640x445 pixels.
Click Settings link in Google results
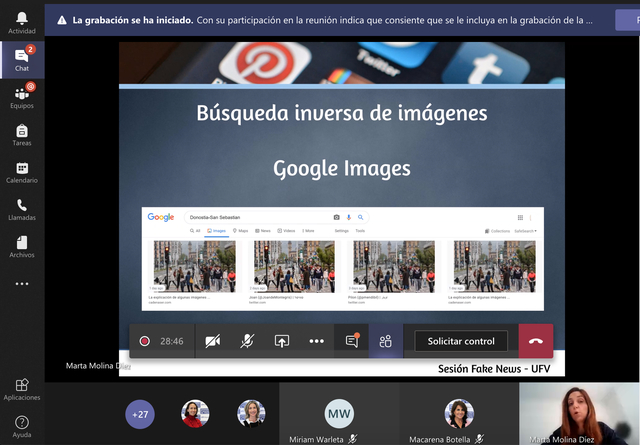pyautogui.click(x=342, y=231)
